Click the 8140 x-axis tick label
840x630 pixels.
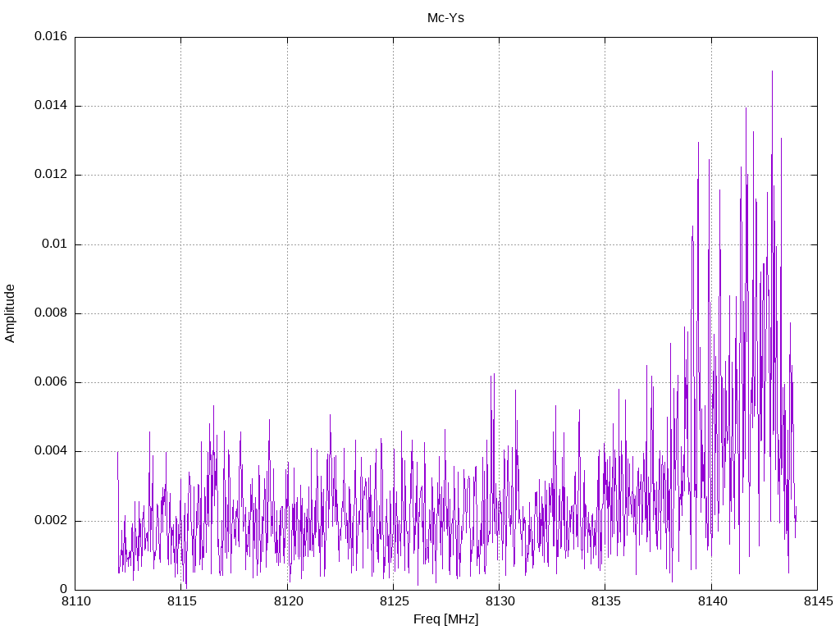pos(710,602)
